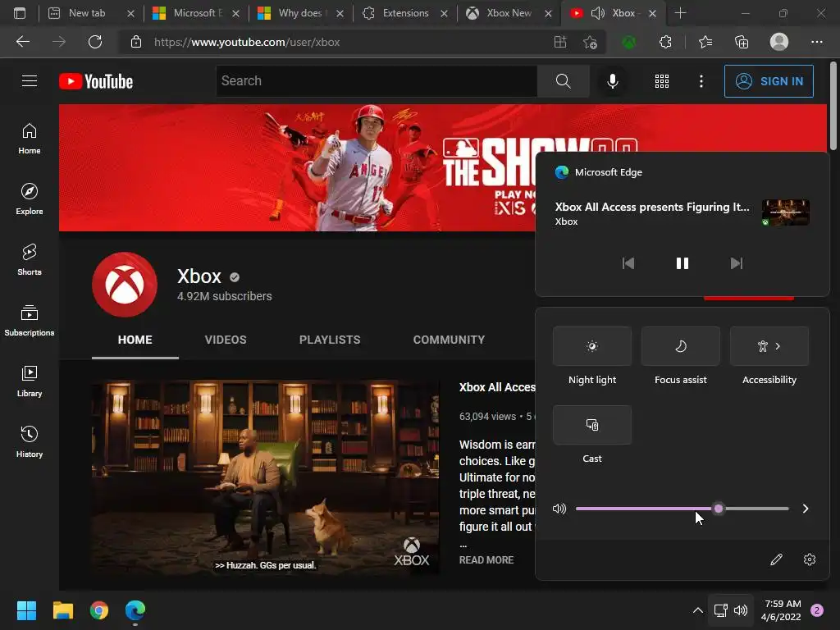Open the Windows Start menu
840x630 pixels.
26,610
